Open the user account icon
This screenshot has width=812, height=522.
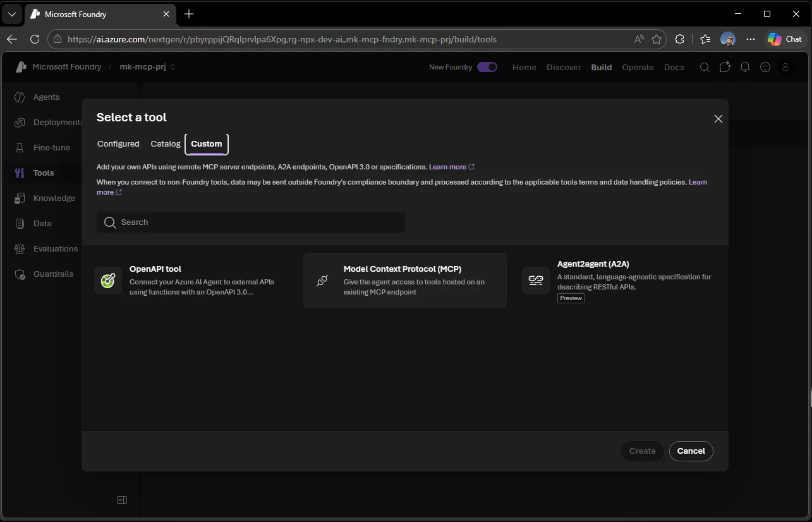785,67
